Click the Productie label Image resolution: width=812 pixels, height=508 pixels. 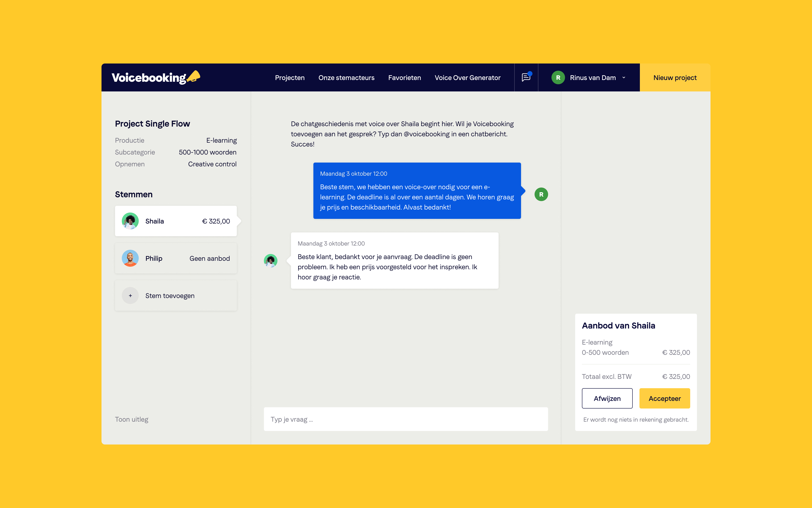click(129, 140)
